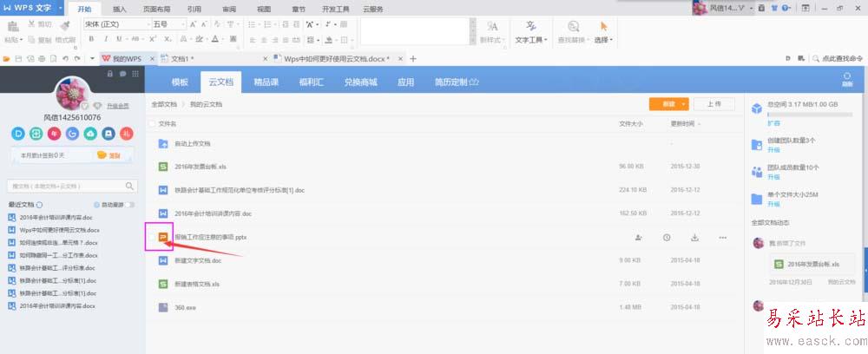Expand the WPS 文字 application menu arrow
868x354 pixels.
click(x=60, y=8)
